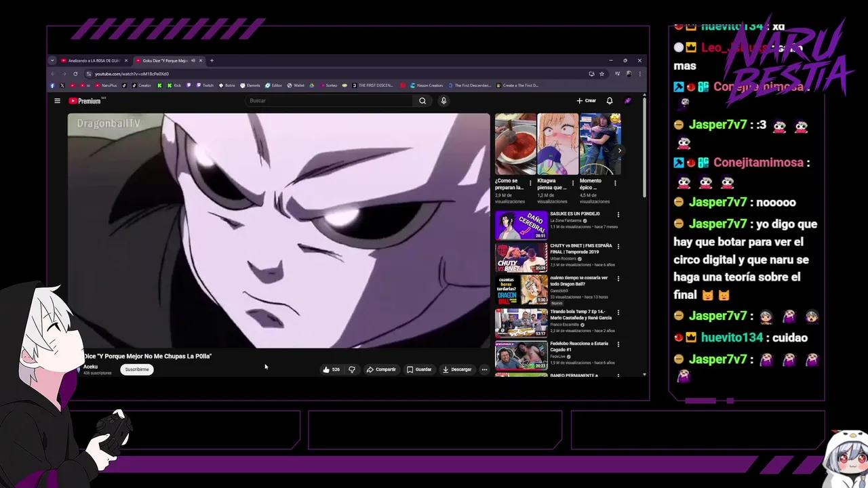Click video title Y Porque Mejor text
The height and width of the screenshot is (488, 868).
149,356
